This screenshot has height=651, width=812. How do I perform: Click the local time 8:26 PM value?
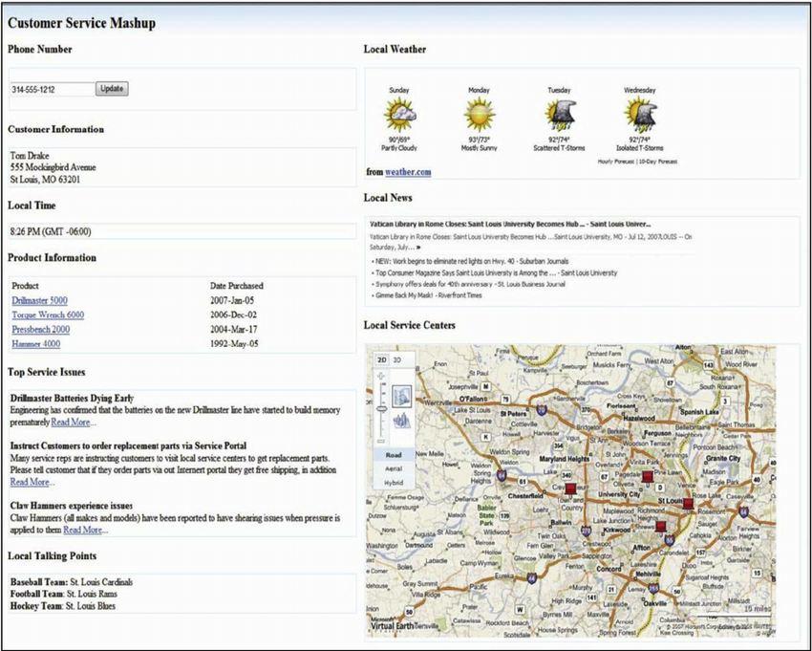[x=51, y=231]
